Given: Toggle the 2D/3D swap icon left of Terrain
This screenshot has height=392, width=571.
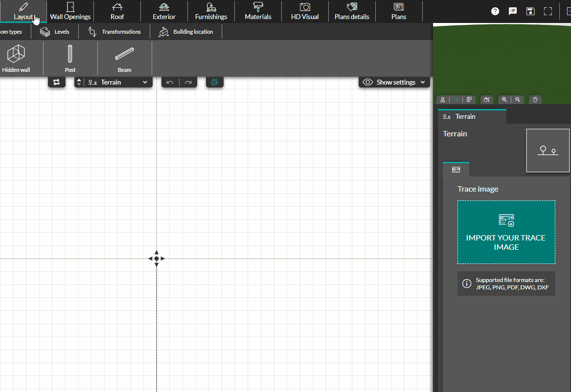Looking at the screenshot, I should pos(56,82).
